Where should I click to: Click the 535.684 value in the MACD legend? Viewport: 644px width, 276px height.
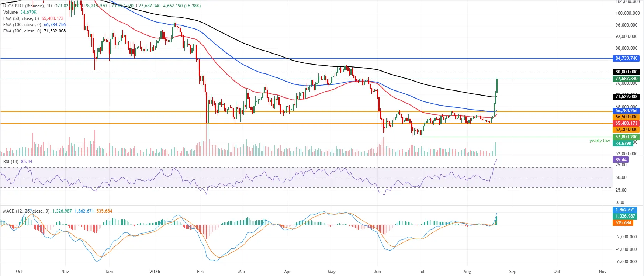(x=104, y=211)
